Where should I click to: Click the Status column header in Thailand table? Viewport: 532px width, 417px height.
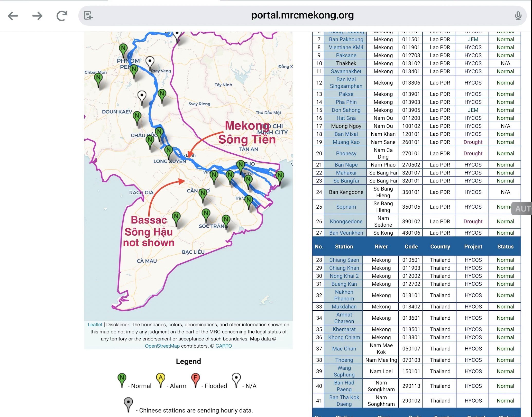pos(505,247)
